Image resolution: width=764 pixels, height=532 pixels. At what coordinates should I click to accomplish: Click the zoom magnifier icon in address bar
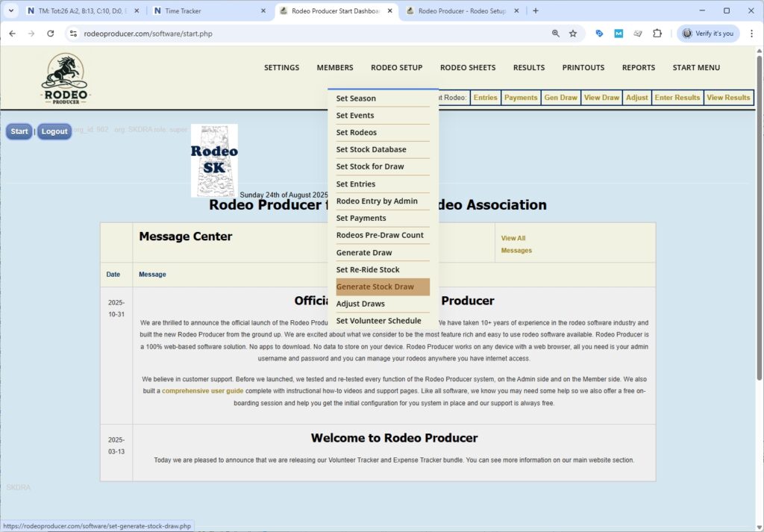(556, 34)
